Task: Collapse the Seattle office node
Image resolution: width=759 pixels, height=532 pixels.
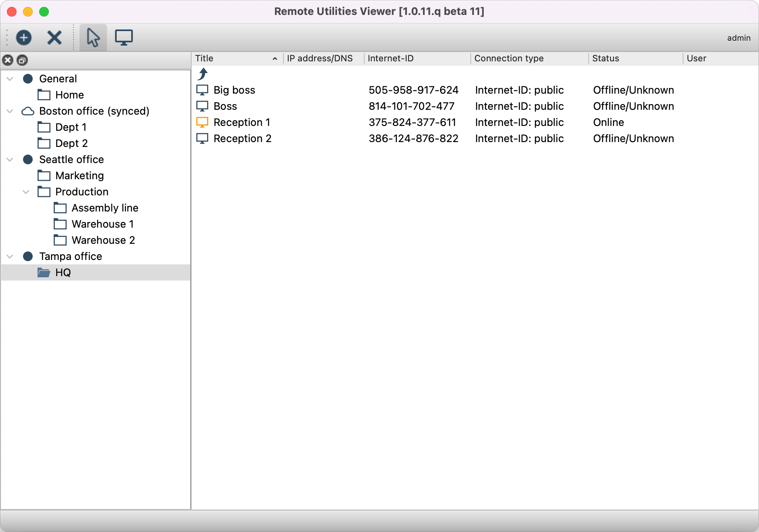Action: (10, 159)
